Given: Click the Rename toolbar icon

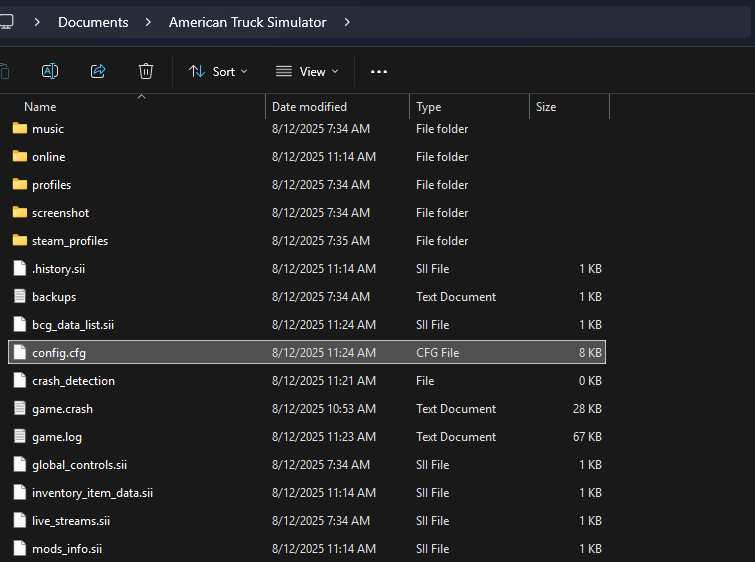Looking at the screenshot, I should coord(50,72).
